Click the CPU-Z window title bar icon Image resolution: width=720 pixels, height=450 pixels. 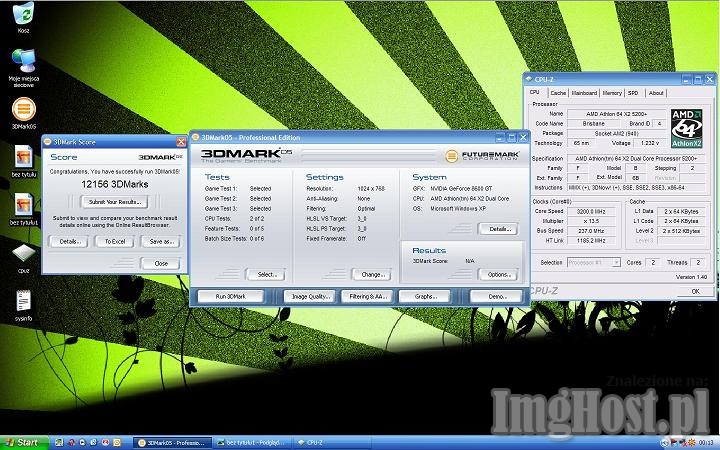(529, 79)
